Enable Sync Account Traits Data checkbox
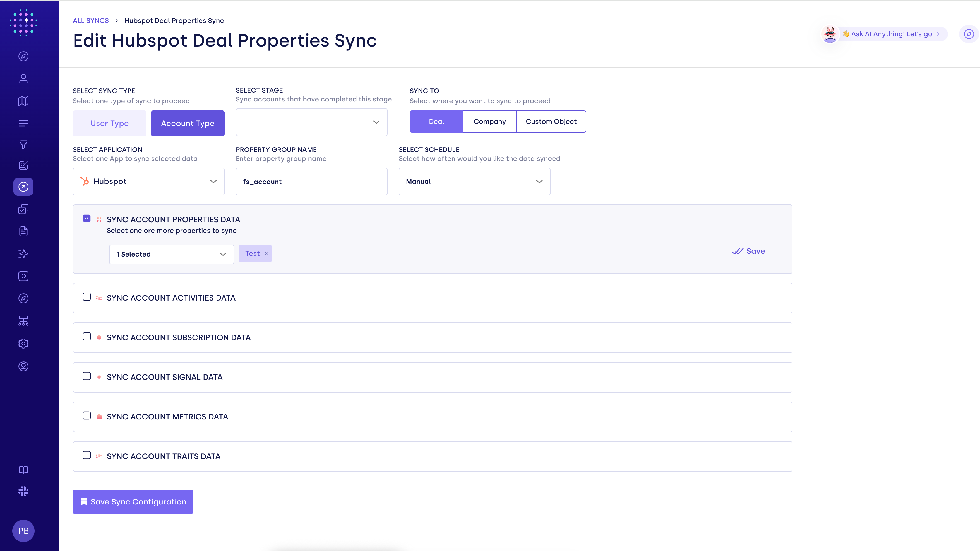Image resolution: width=980 pixels, height=551 pixels. pyautogui.click(x=87, y=455)
